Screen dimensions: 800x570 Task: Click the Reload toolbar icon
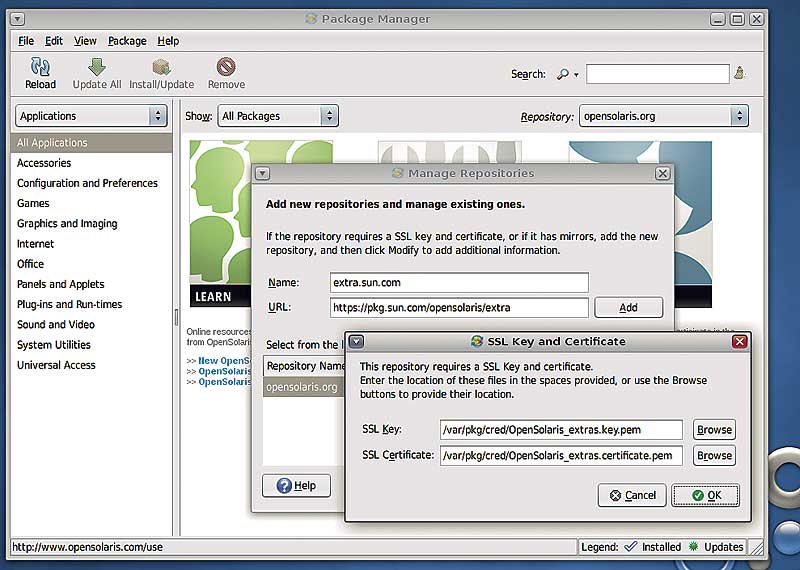(40, 73)
